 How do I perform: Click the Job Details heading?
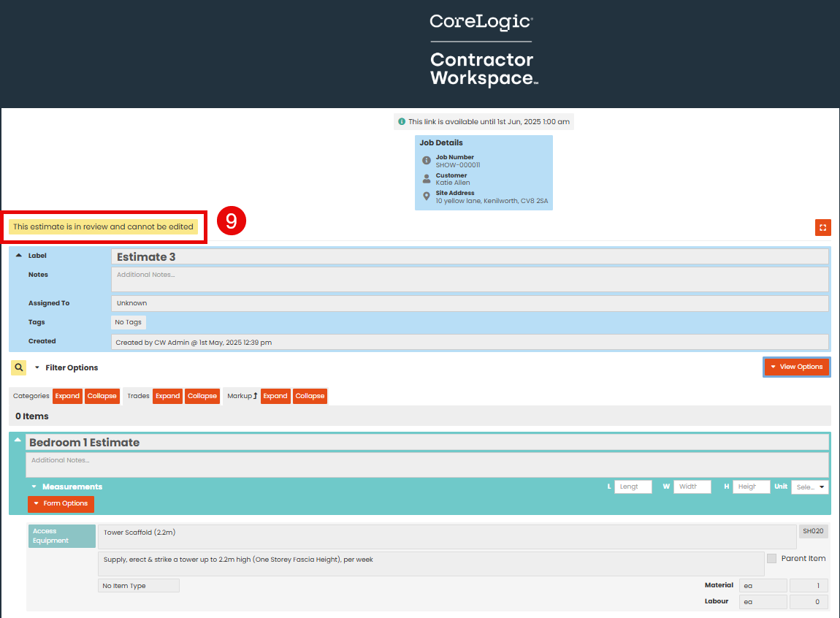point(441,142)
